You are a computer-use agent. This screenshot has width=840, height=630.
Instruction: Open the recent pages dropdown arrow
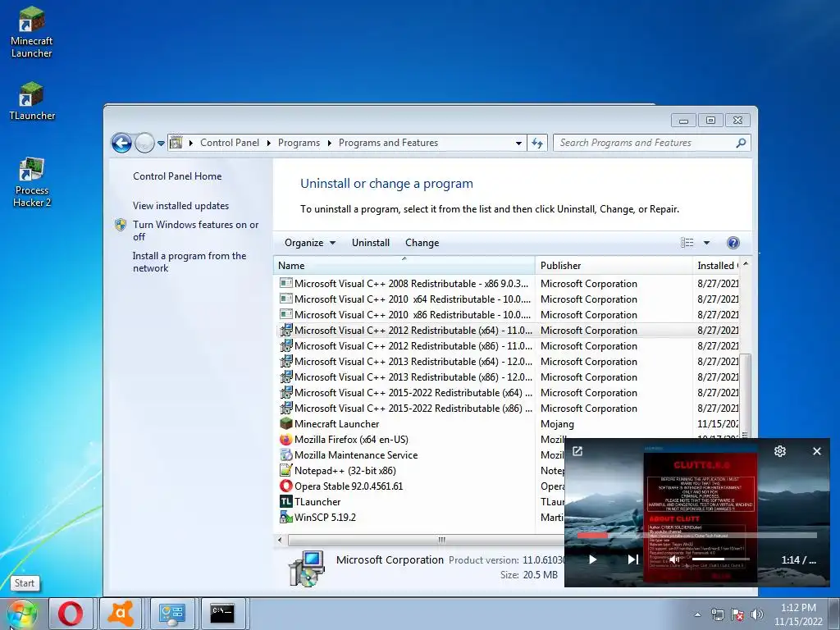[x=161, y=143]
